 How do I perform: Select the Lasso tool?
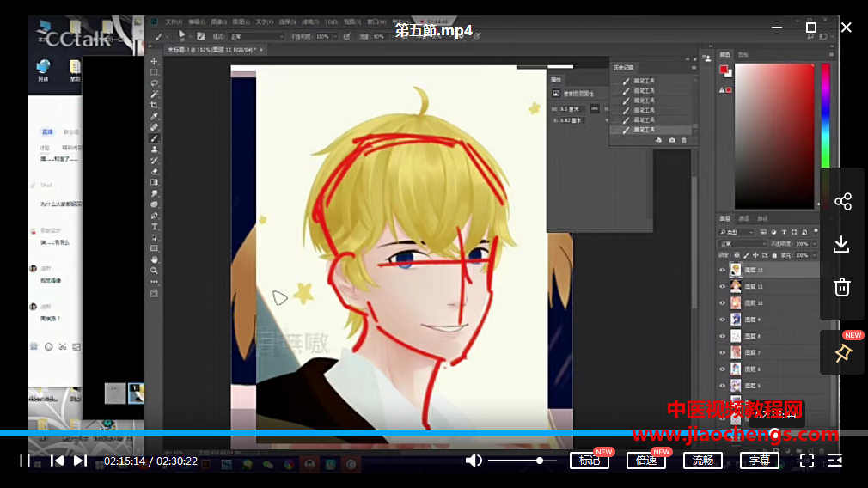[x=155, y=83]
